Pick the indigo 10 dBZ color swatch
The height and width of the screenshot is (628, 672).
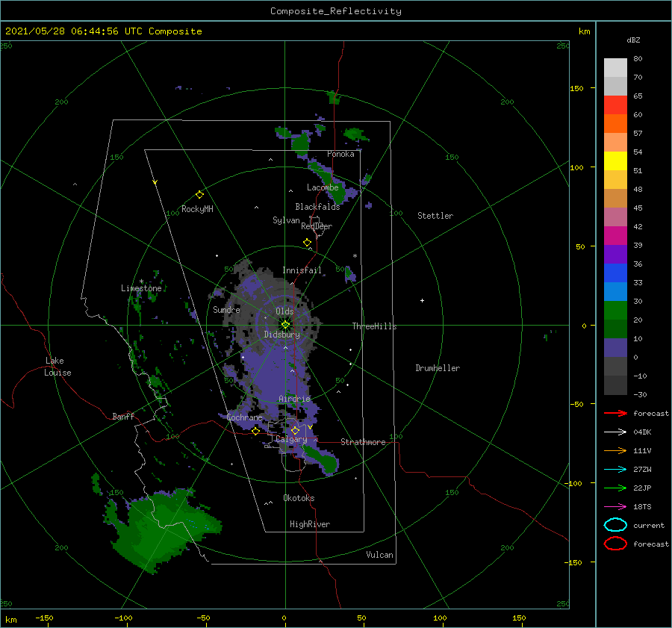coord(615,347)
